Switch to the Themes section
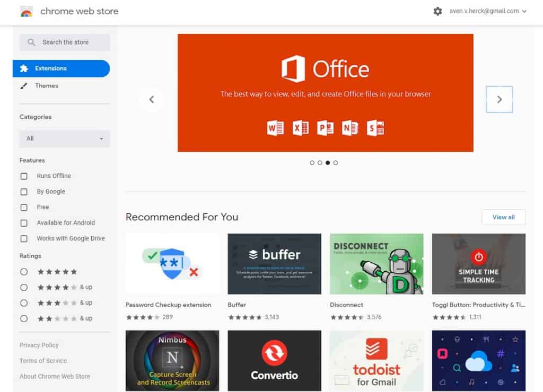The height and width of the screenshot is (392, 543). point(47,86)
